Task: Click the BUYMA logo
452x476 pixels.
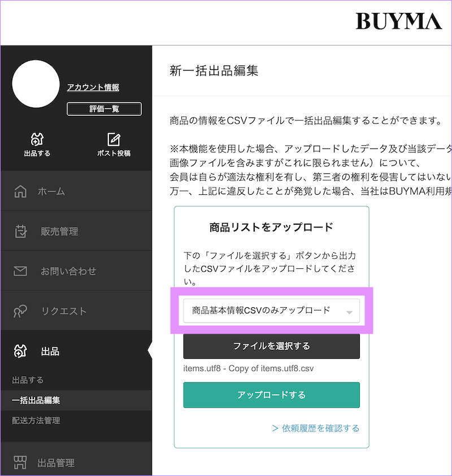Action: (x=398, y=21)
